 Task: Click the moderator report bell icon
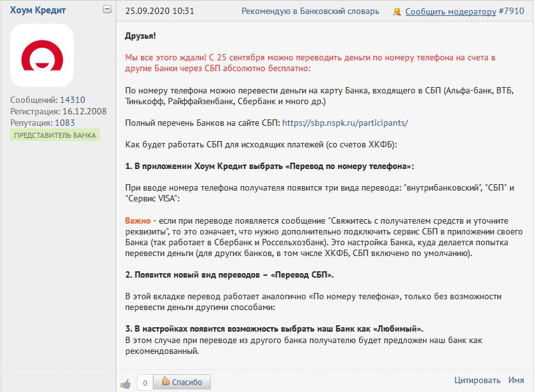pyautogui.click(x=397, y=12)
